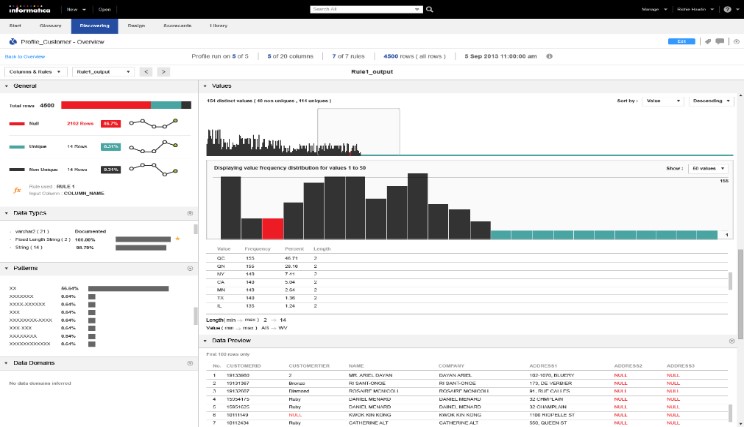Screen dimensions: 744x427
Task: Click the Informatica logo
Action: pos(28,7)
